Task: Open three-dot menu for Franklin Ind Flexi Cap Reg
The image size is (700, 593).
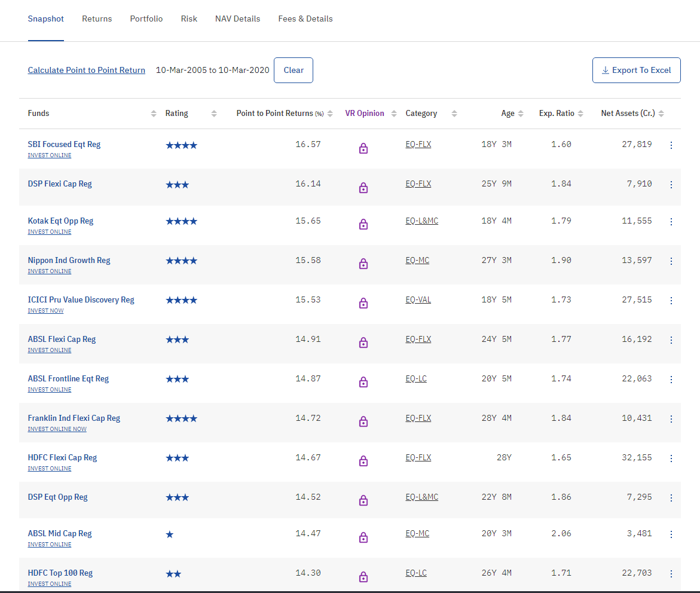Action: click(x=671, y=419)
